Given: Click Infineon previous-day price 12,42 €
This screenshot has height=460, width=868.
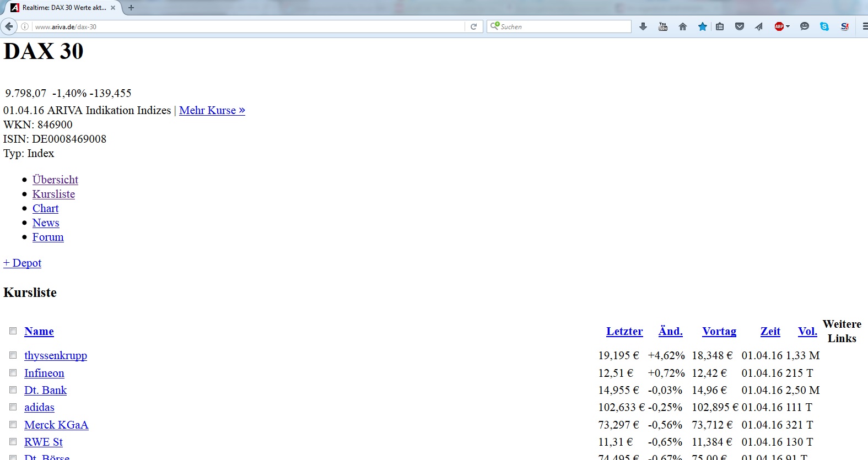Looking at the screenshot, I should click(709, 373).
